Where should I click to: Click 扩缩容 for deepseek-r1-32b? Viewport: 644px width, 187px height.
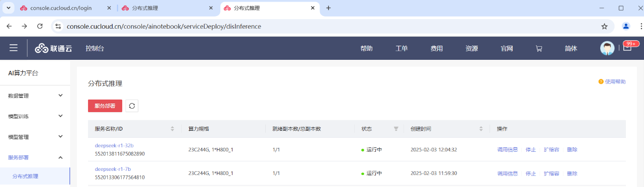point(551,149)
